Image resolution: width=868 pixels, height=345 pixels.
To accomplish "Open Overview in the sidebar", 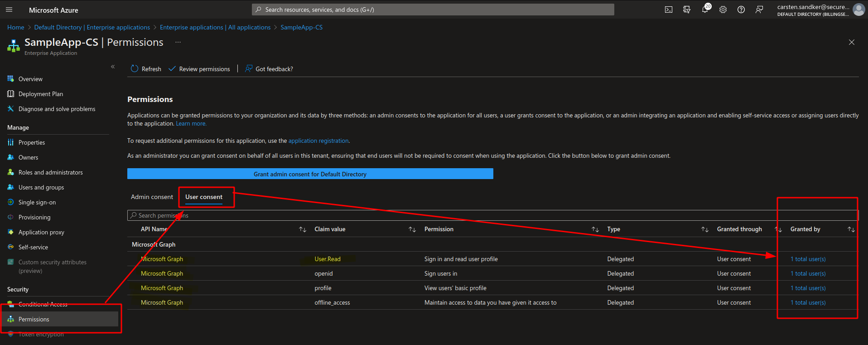I will (30, 79).
